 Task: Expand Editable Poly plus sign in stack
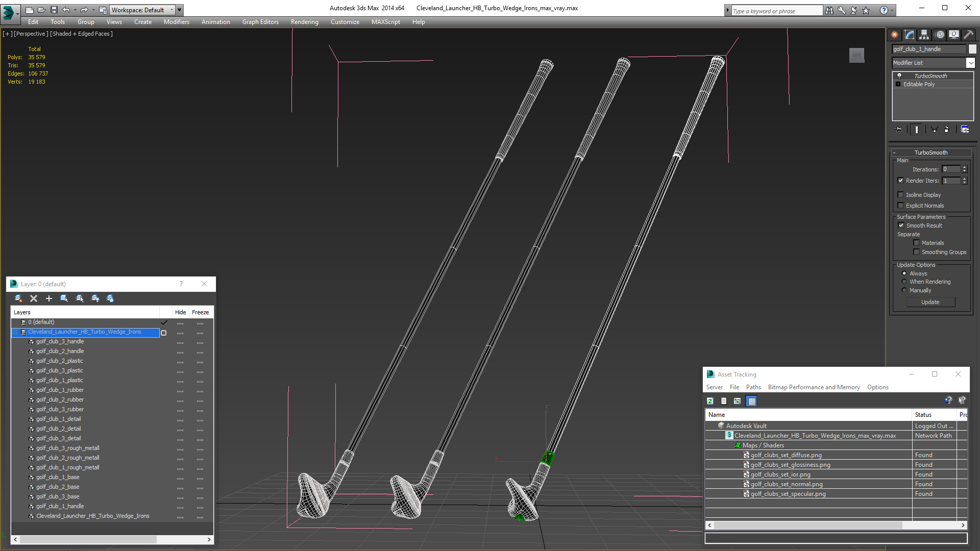pos(898,84)
